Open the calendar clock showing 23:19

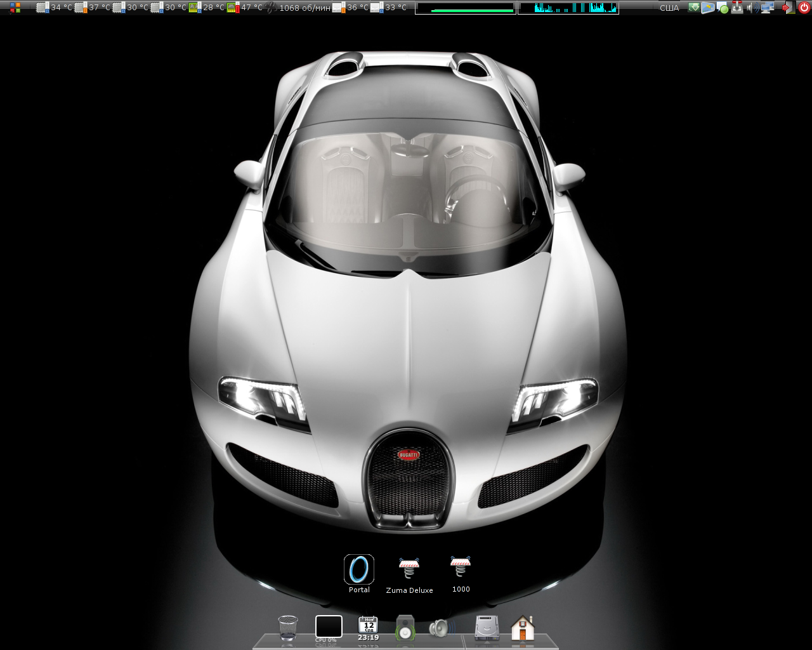click(x=368, y=628)
